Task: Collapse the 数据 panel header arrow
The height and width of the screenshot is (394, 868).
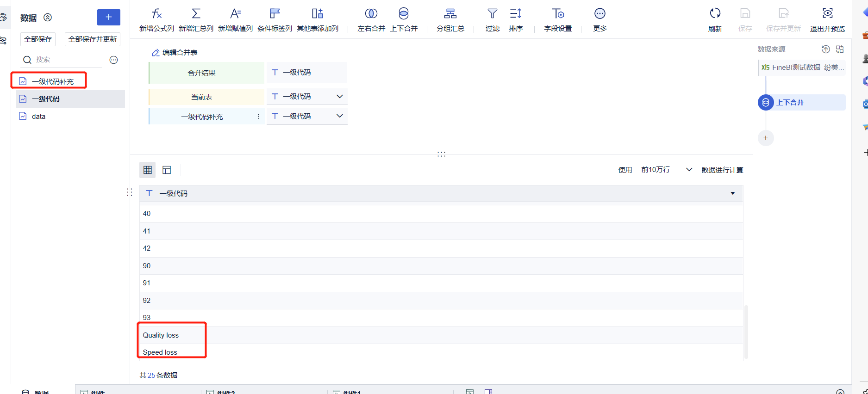Action: click(x=48, y=18)
